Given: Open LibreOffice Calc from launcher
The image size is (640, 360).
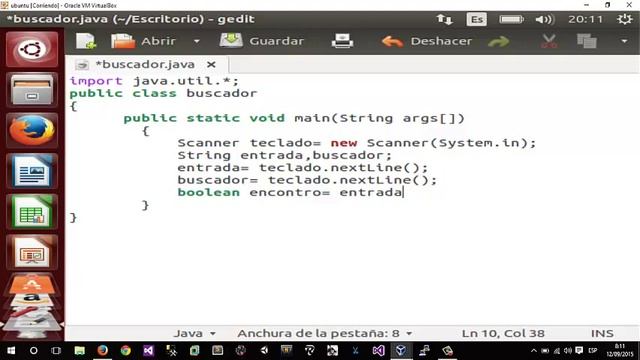Looking at the screenshot, I should coord(32,211).
